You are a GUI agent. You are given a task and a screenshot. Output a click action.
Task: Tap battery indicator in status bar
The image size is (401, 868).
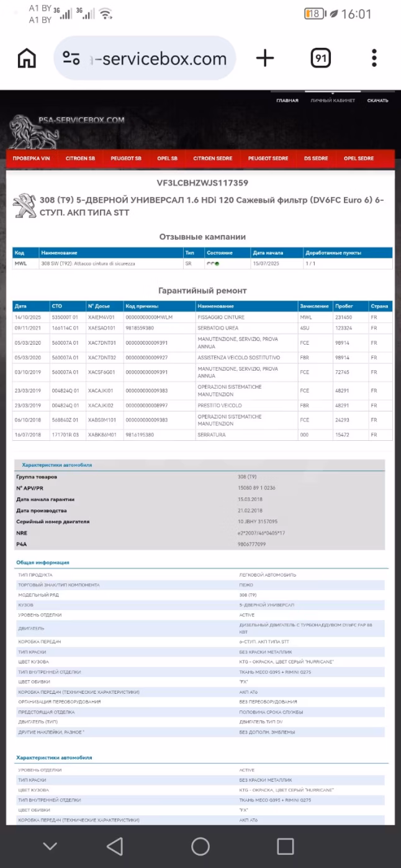pyautogui.click(x=315, y=14)
